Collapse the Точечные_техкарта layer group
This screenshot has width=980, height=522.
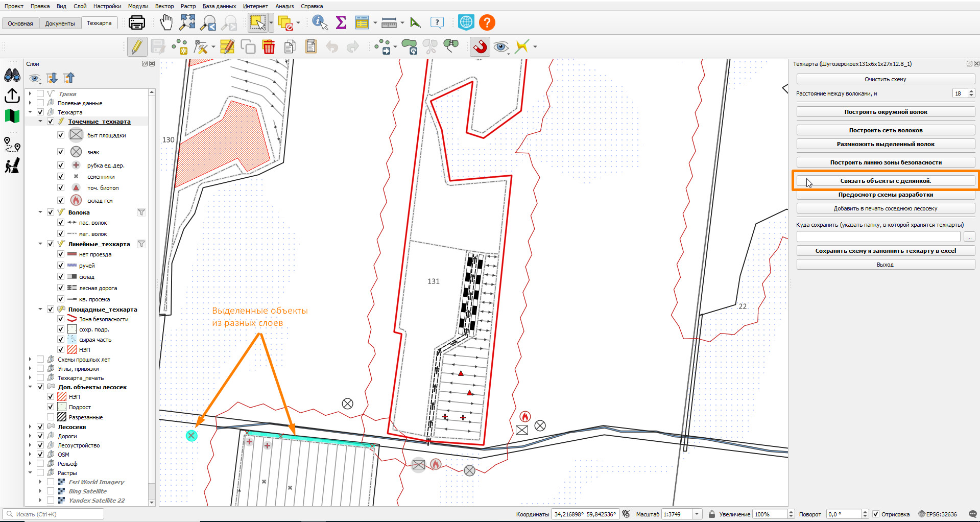point(40,122)
